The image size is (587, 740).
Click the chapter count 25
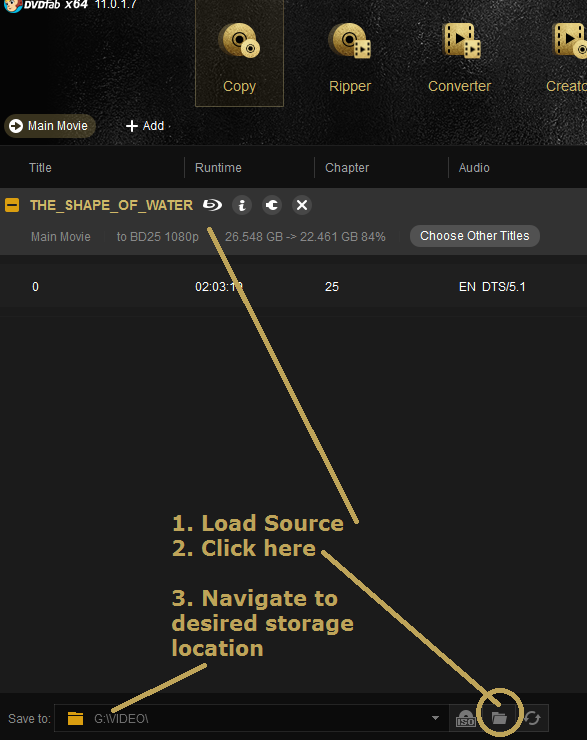pyautogui.click(x=332, y=287)
